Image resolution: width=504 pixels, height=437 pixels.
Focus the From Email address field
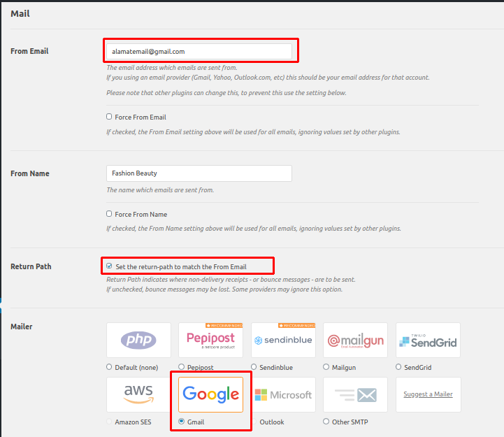point(199,52)
